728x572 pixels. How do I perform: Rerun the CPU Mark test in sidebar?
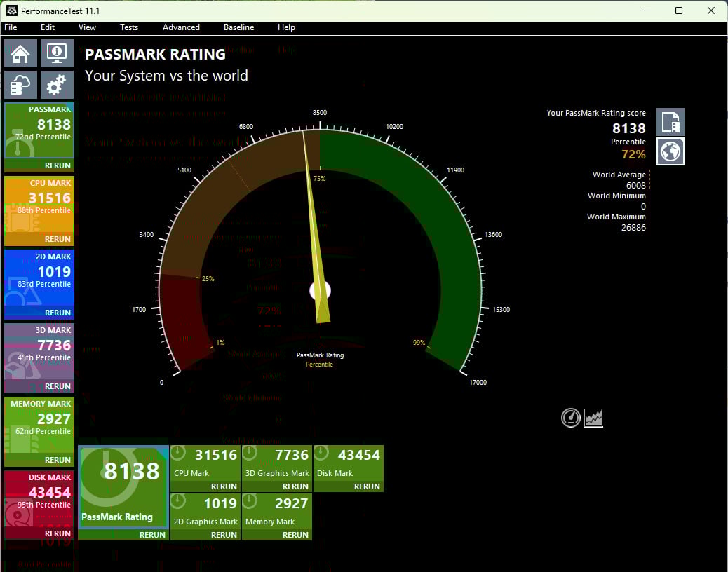click(58, 239)
